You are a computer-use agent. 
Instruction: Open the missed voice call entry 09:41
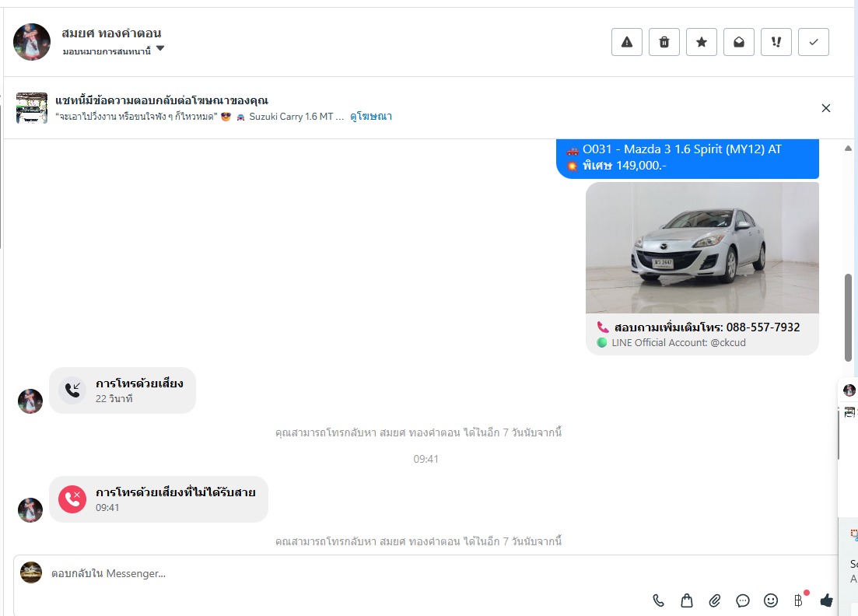[x=159, y=499]
